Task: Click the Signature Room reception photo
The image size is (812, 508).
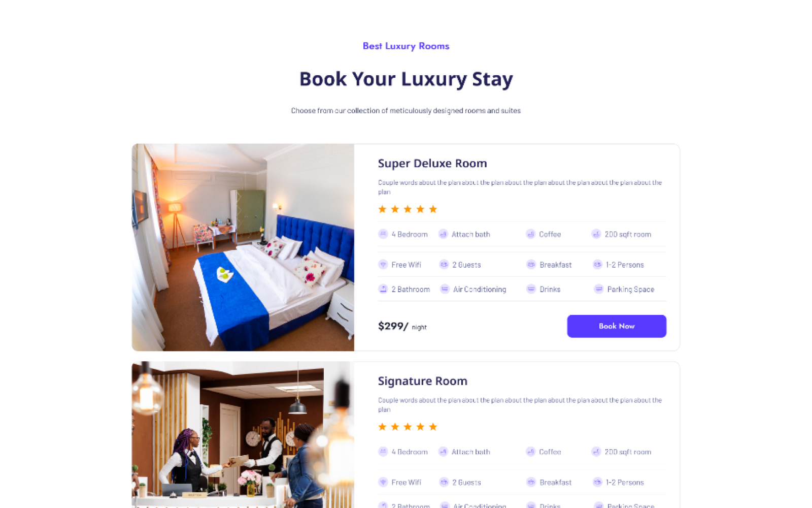Action: pyautogui.click(x=243, y=435)
